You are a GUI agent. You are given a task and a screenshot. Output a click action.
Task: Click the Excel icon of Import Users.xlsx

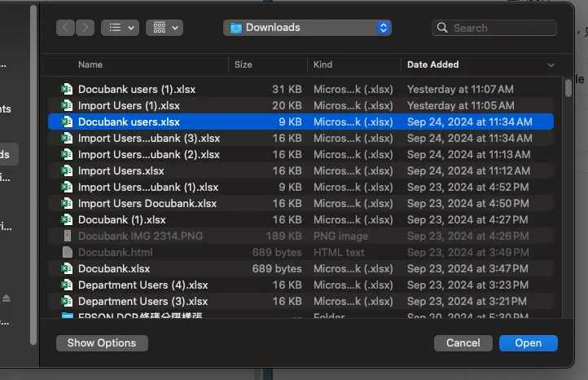point(68,170)
